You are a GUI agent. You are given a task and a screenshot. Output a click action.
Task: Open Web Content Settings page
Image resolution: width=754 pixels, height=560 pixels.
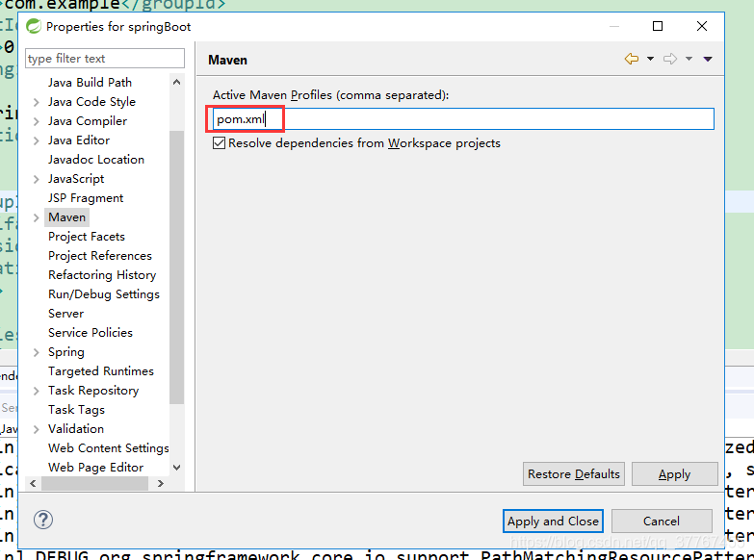(109, 447)
